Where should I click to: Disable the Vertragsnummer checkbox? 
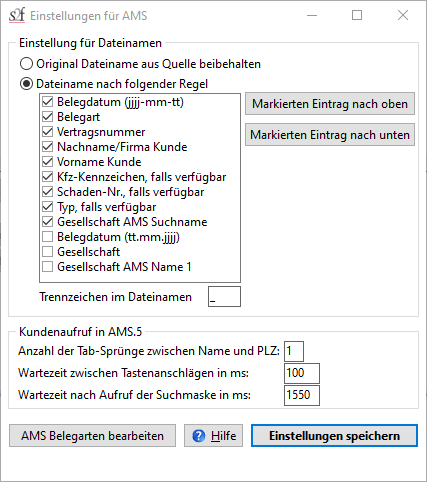point(47,132)
